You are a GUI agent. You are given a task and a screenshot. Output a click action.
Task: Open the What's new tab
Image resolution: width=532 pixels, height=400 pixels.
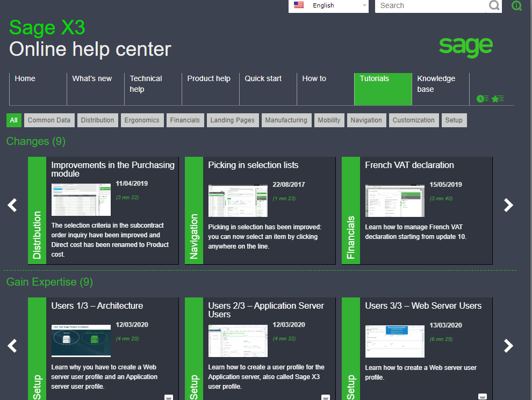pyautogui.click(x=96, y=89)
